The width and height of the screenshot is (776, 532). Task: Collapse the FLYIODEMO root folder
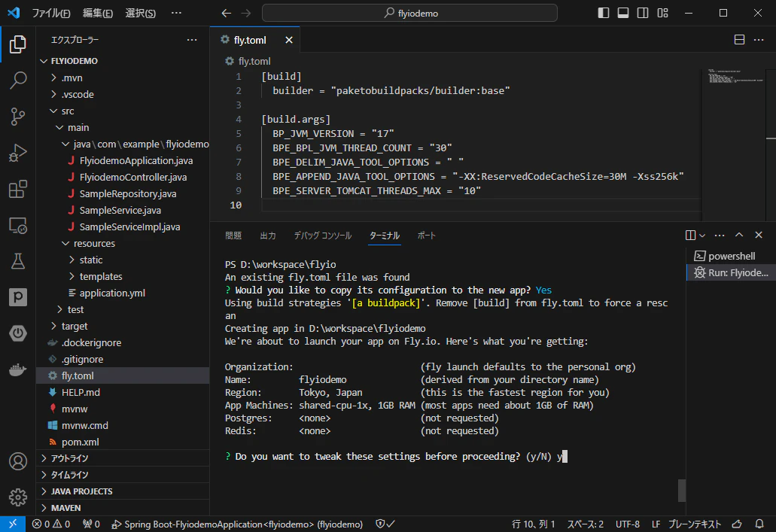tap(44, 61)
